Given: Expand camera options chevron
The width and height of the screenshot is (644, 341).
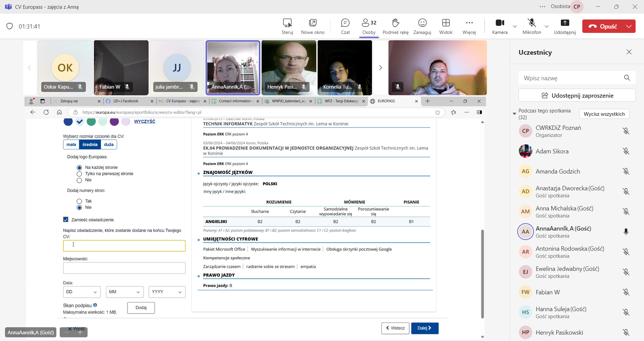Looking at the screenshot, I should (x=515, y=26).
